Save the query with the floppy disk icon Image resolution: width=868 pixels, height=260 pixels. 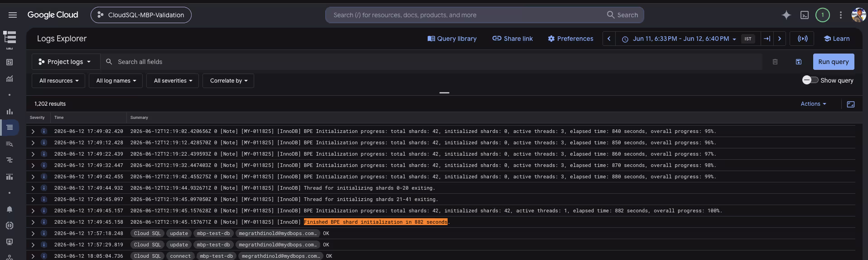(799, 62)
